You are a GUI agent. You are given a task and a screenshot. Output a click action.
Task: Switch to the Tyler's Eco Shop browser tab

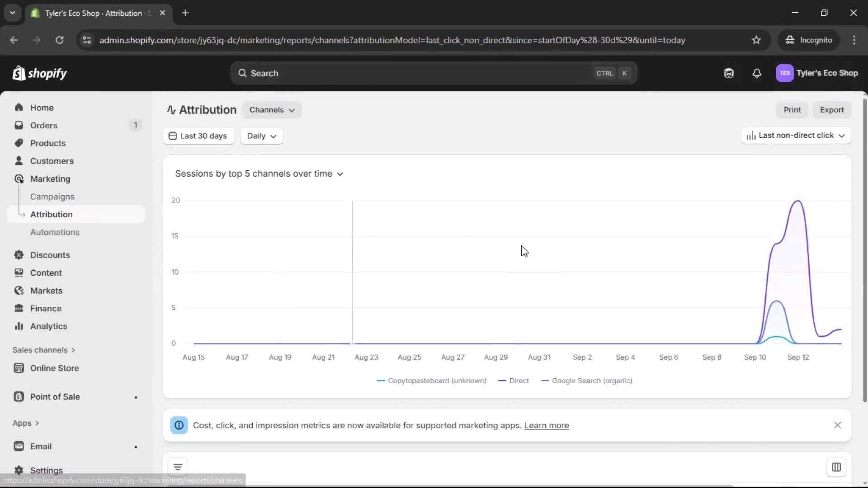click(x=90, y=13)
